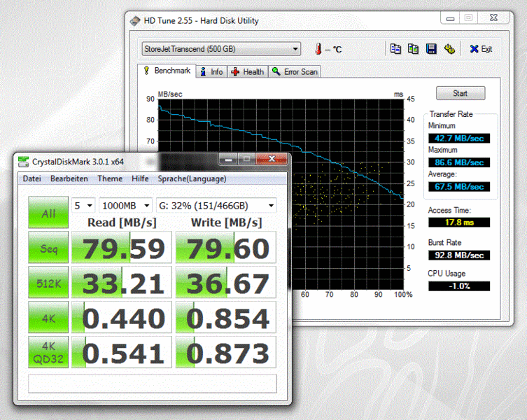Click the copy text results icon in HD Tune
Screen dimensions: 527x420
(x=395, y=49)
